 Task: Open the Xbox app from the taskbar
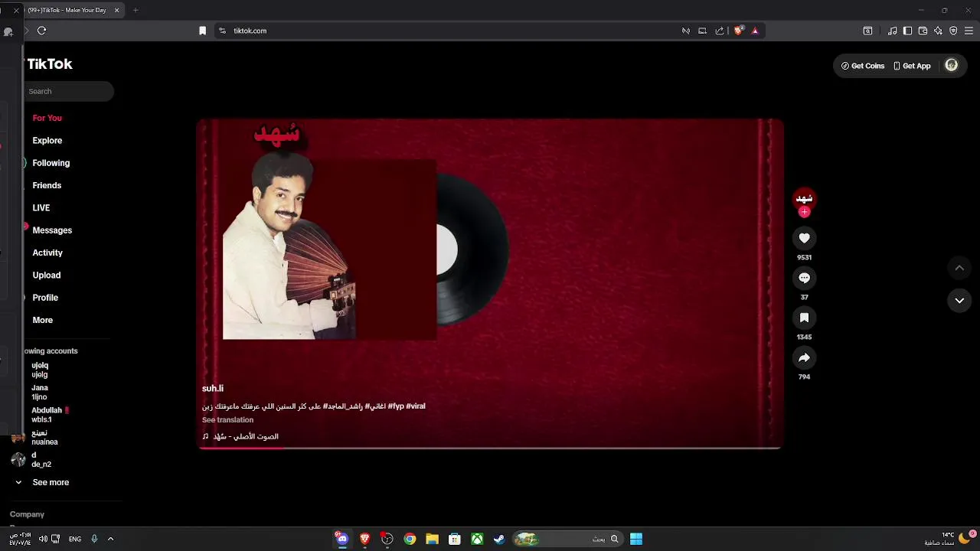tap(477, 539)
